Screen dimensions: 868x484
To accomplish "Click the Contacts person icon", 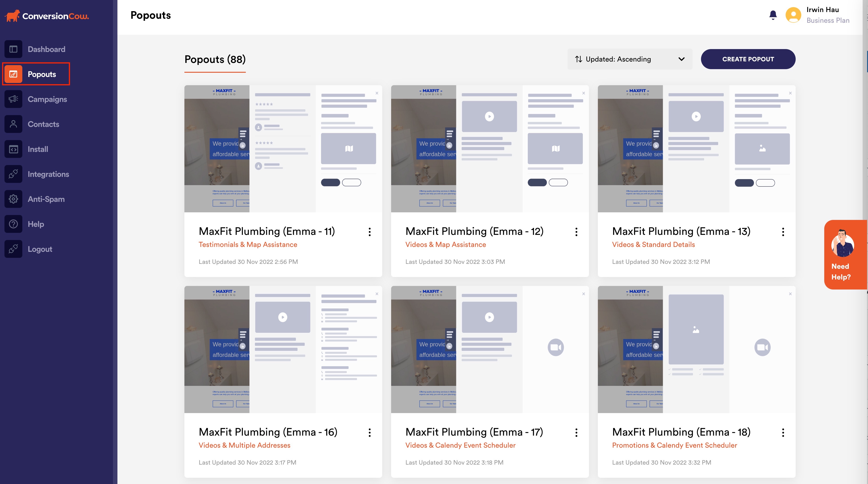I will (13, 124).
